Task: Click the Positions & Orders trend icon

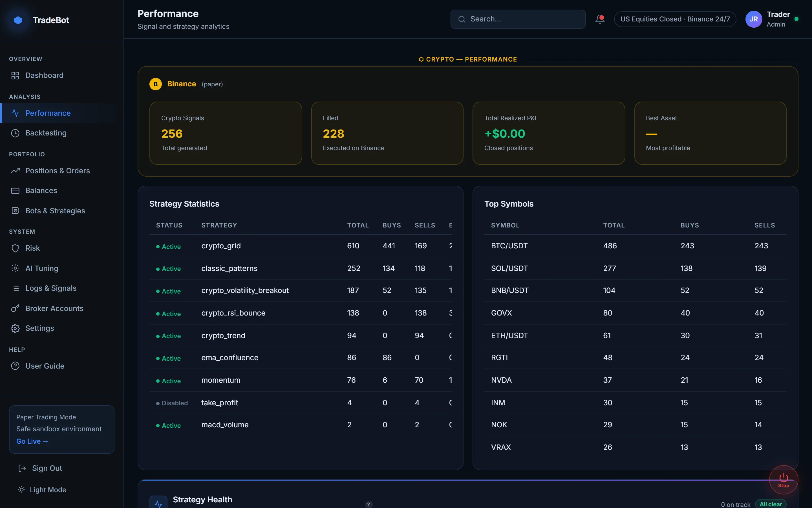Action: tap(15, 171)
